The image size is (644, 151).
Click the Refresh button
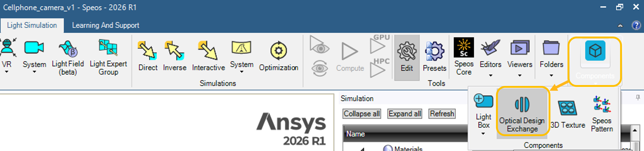[442, 114]
